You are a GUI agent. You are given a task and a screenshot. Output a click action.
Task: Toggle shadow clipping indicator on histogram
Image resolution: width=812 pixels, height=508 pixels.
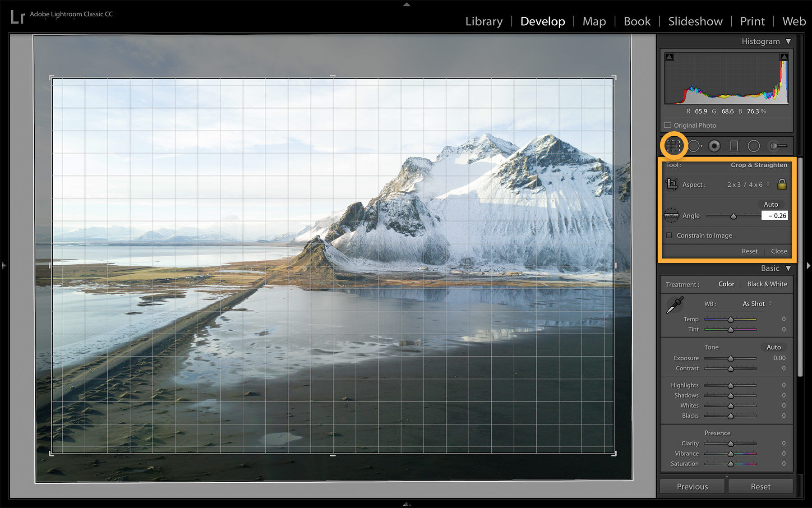tap(669, 56)
